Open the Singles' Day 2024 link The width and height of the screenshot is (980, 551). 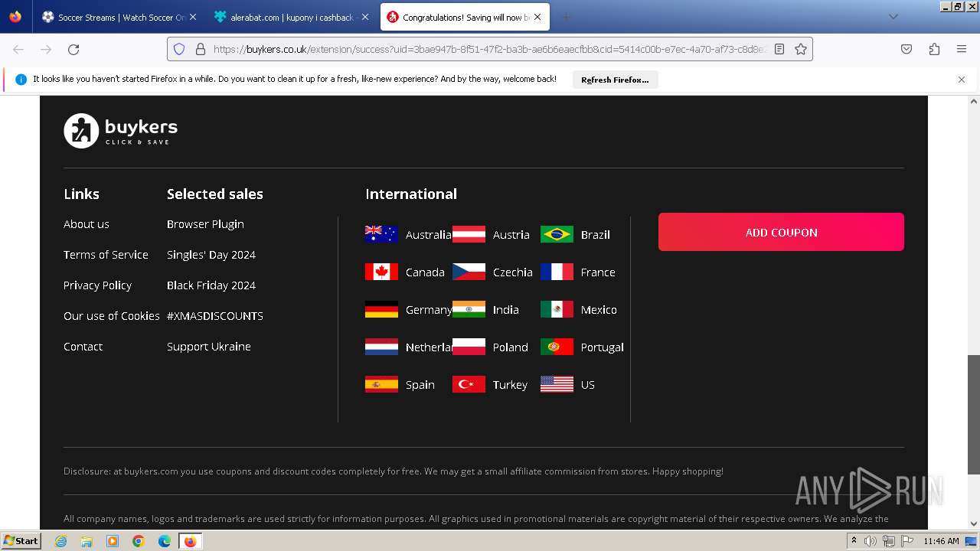211,255
